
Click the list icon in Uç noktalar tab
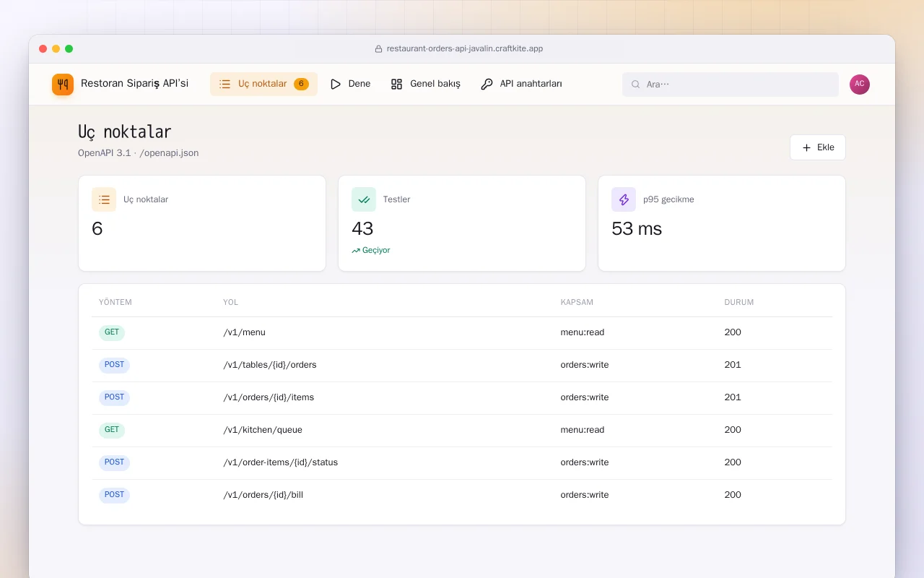[x=225, y=84]
